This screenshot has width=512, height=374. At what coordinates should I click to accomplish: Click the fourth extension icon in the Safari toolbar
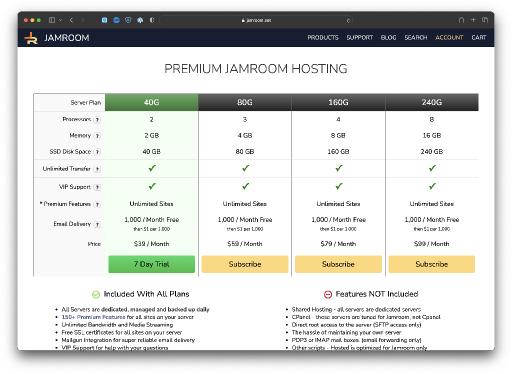pyautogui.click(x=140, y=20)
